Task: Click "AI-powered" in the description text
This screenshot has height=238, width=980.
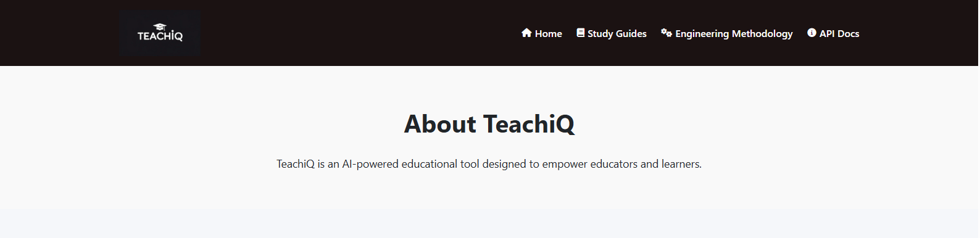Action: (x=370, y=164)
